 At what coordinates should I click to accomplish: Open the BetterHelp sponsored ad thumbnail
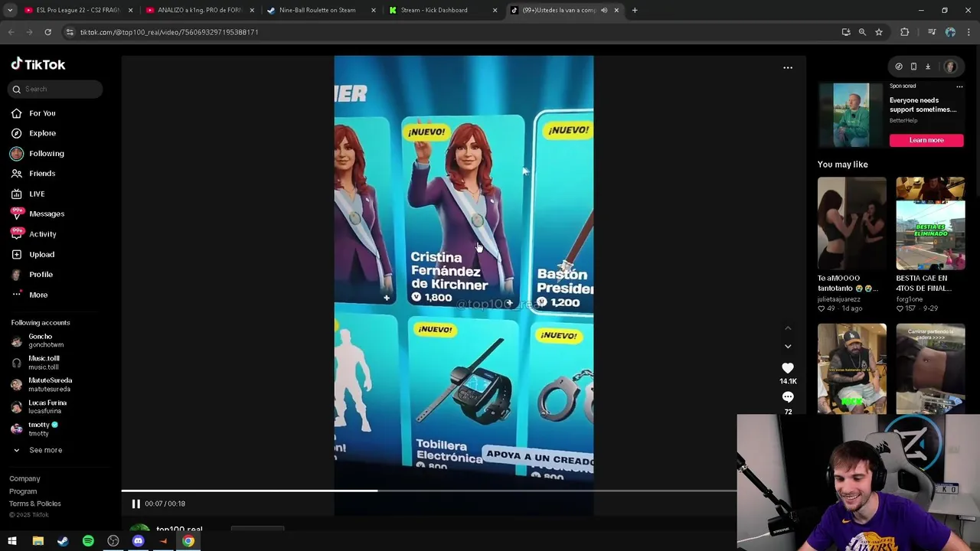pyautogui.click(x=851, y=115)
